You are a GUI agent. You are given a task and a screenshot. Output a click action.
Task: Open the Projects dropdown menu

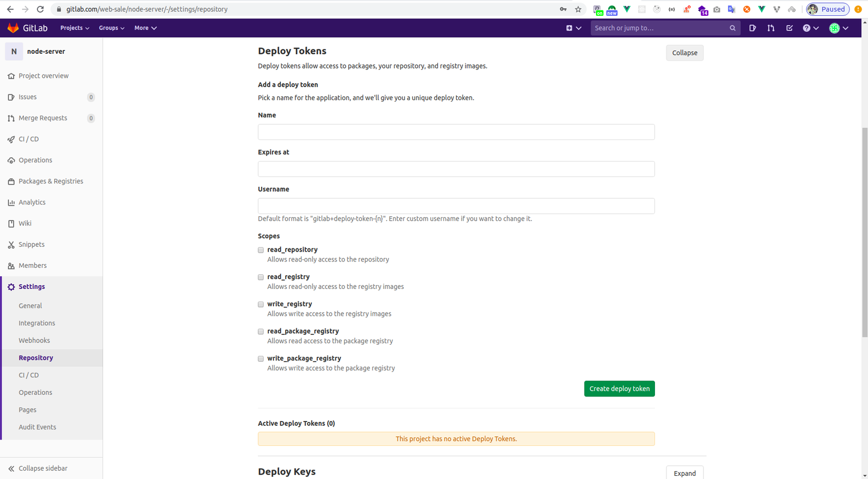coord(74,28)
